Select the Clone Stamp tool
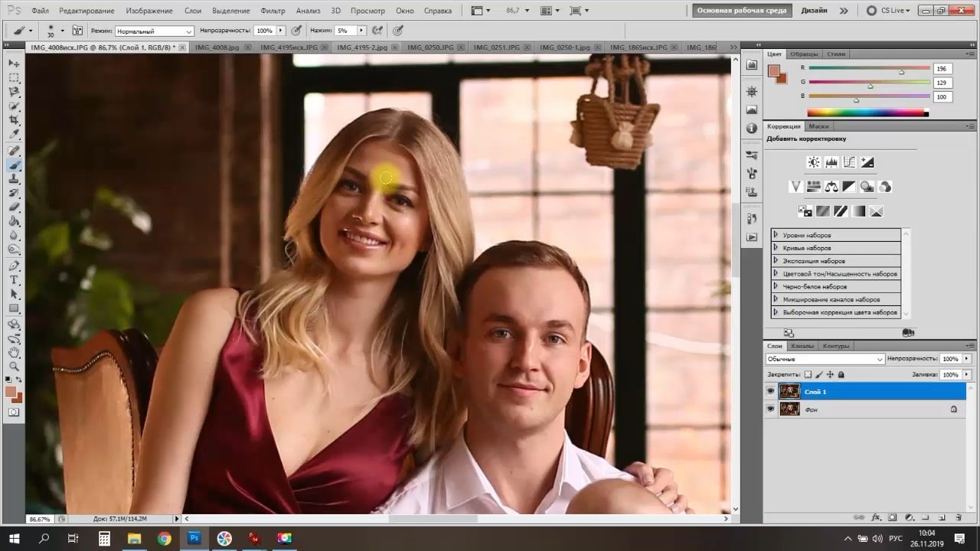Image resolution: width=980 pixels, height=551 pixels. point(14,178)
